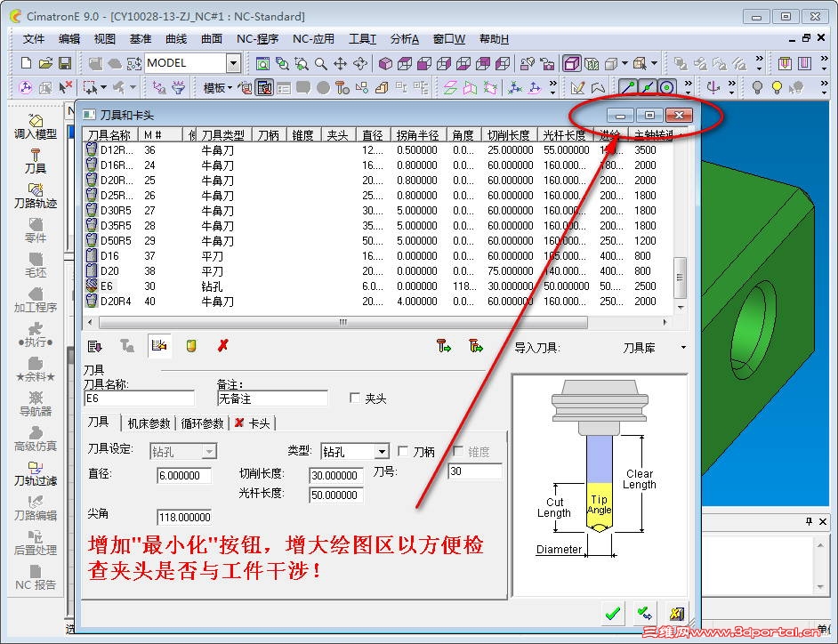Select the E6 钻孔 tool row
Image resolution: width=838 pixels, height=644 pixels.
pos(378,286)
